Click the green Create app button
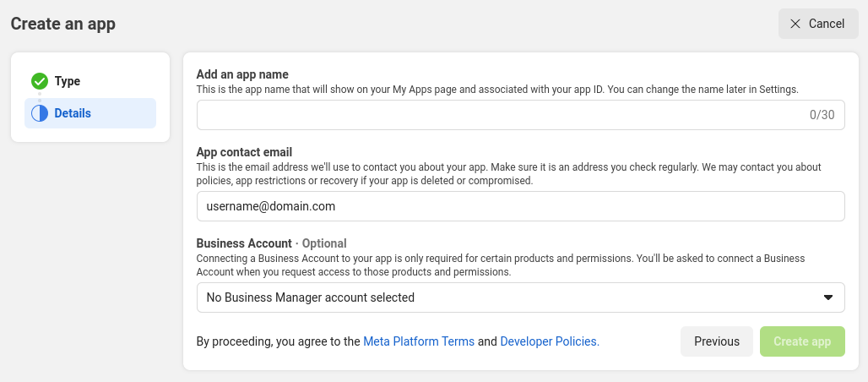This screenshot has width=868, height=382. pyautogui.click(x=802, y=341)
